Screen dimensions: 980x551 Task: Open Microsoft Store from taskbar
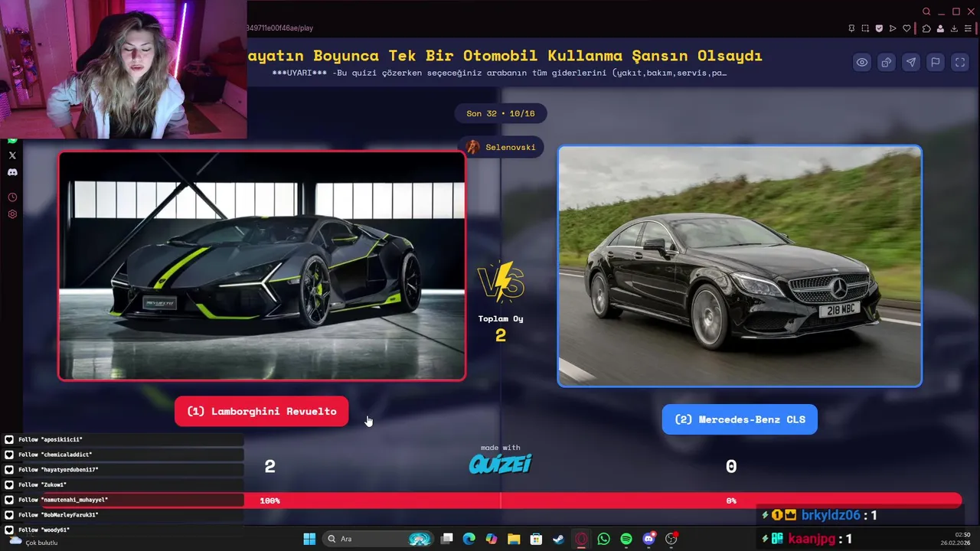[536, 539]
